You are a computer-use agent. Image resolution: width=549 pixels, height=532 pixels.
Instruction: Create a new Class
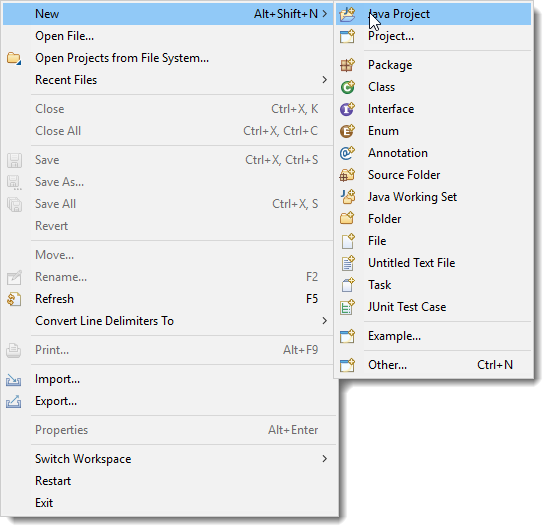click(x=433, y=87)
